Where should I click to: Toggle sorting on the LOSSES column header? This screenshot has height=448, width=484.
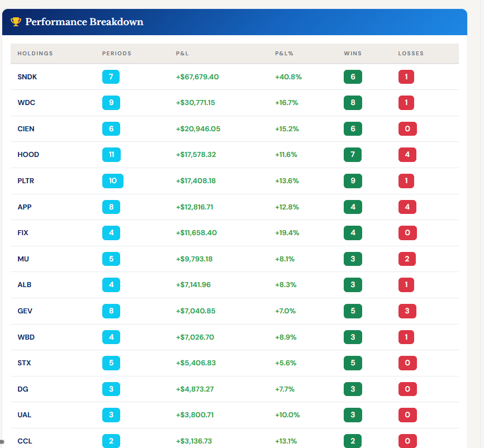(411, 54)
